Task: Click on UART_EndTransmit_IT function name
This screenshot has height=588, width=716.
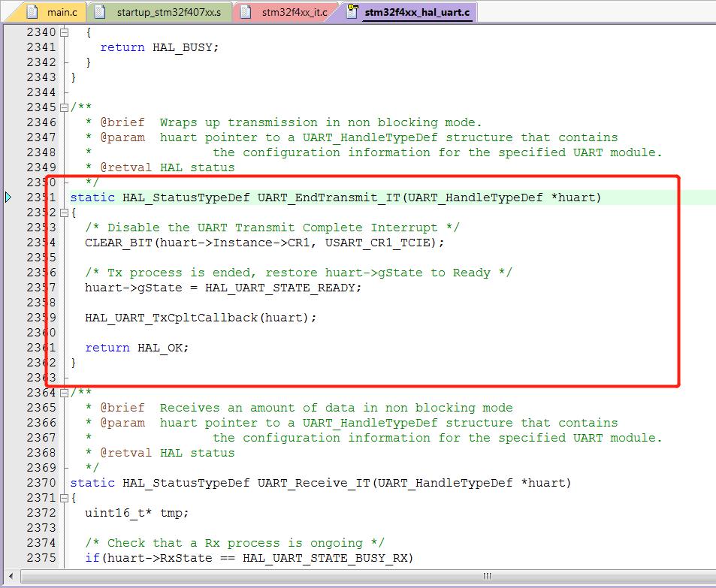Action: [x=328, y=198]
